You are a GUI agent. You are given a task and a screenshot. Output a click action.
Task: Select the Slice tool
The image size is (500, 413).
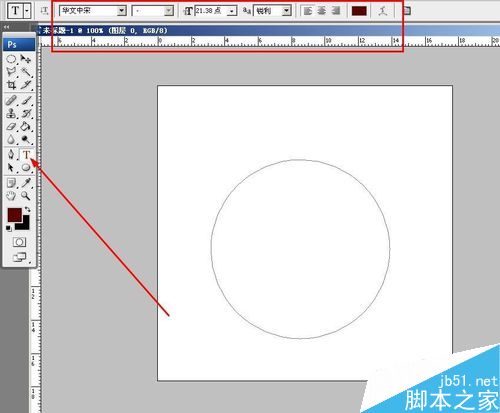pos(26,85)
